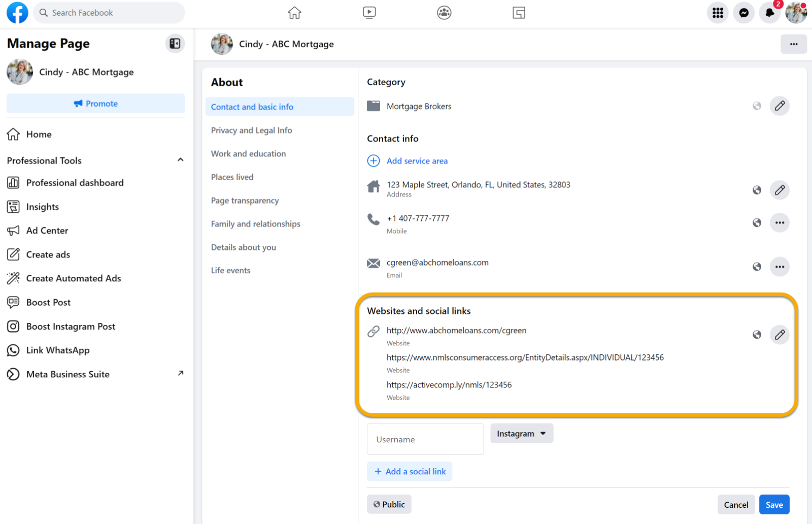The width and height of the screenshot is (812, 524).
Task: Edit the 123 Maple Street address
Action: coord(780,190)
